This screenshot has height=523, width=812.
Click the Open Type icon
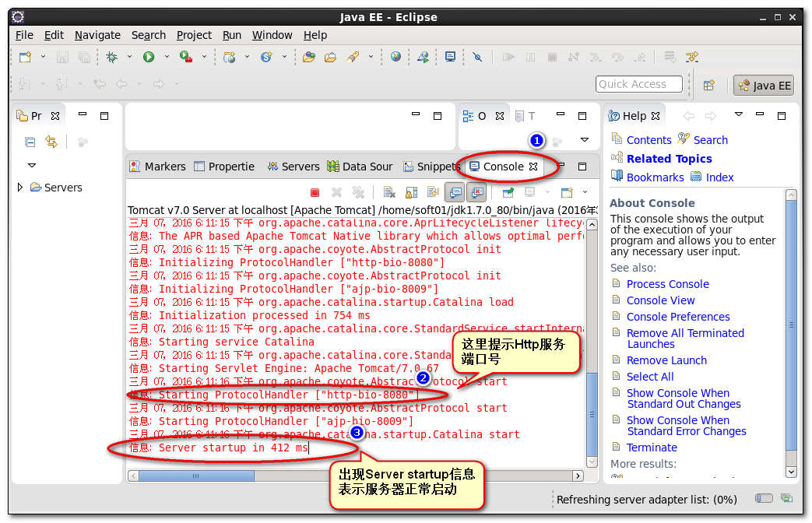coord(309,57)
